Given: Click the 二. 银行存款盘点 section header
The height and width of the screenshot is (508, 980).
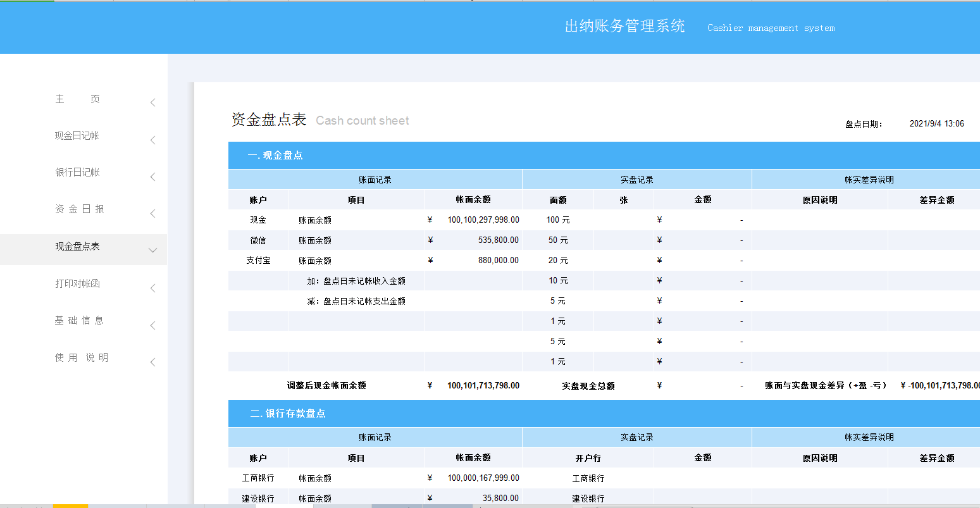Looking at the screenshot, I should pos(286,413).
